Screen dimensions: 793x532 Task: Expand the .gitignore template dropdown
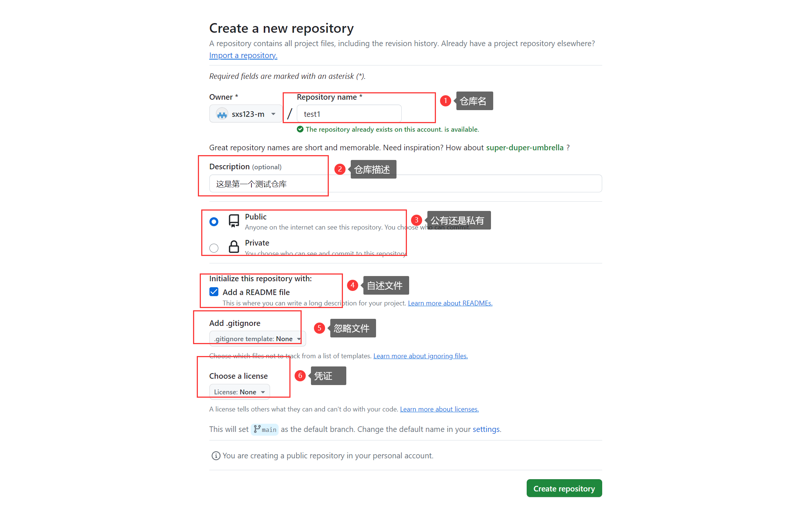coord(255,339)
